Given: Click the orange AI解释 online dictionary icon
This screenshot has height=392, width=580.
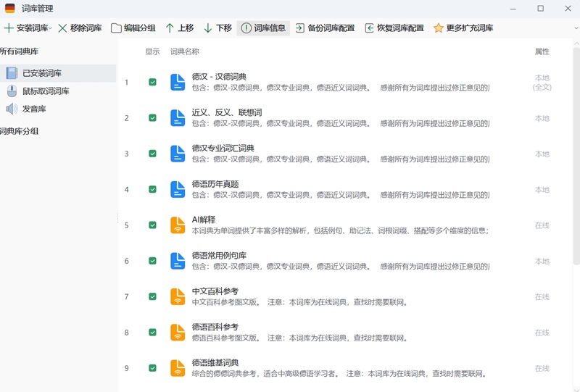Looking at the screenshot, I should (178, 225).
